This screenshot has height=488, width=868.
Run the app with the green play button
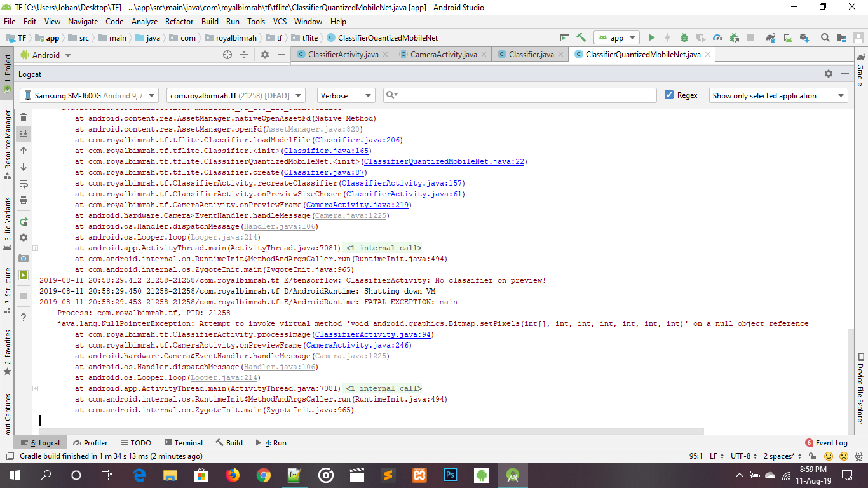651,38
